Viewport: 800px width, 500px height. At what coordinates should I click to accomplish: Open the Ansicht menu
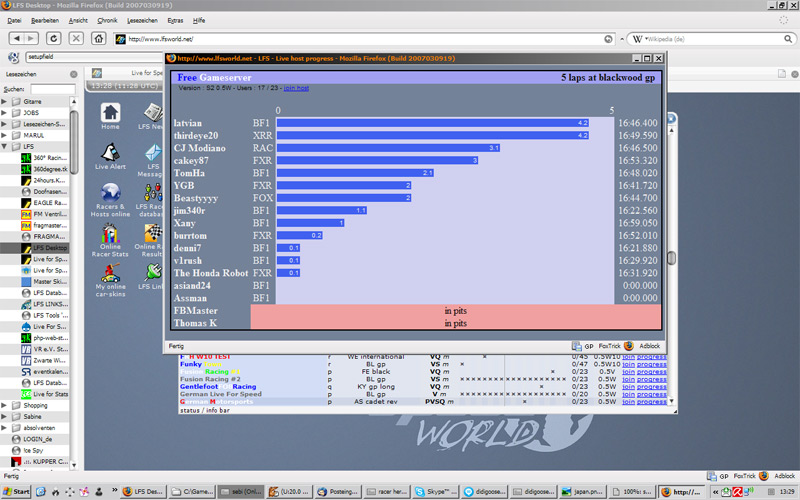78,20
